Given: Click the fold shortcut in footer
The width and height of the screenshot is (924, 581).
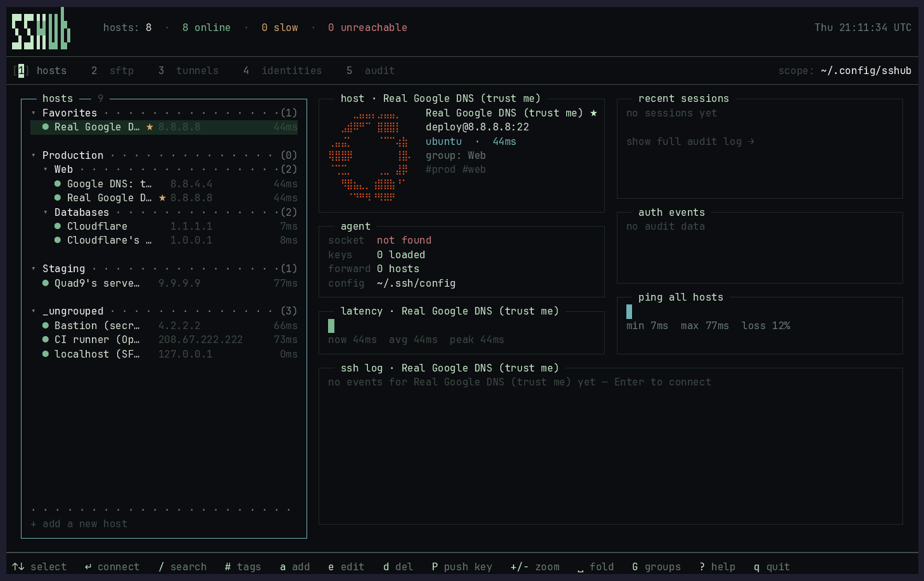Looking at the screenshot, I should [x=596, y=567].
